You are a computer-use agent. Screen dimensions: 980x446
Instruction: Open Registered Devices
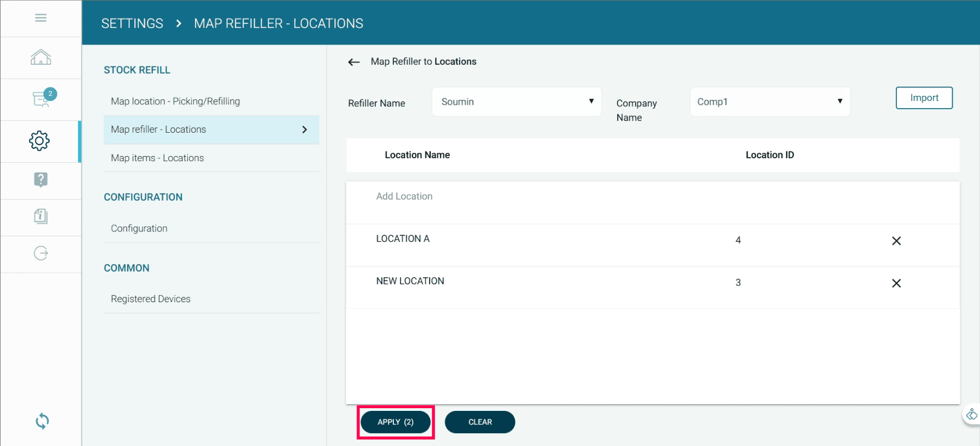(x=151, y=299)
